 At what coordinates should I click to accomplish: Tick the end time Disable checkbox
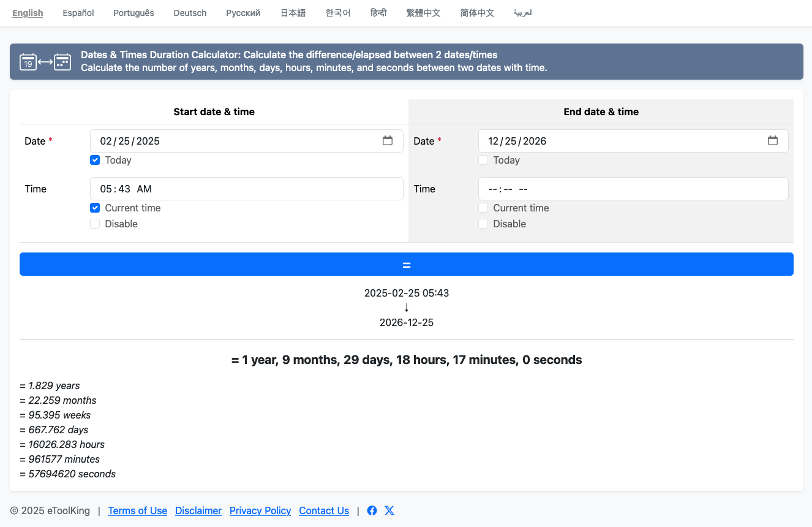click(x=483, y=224)
